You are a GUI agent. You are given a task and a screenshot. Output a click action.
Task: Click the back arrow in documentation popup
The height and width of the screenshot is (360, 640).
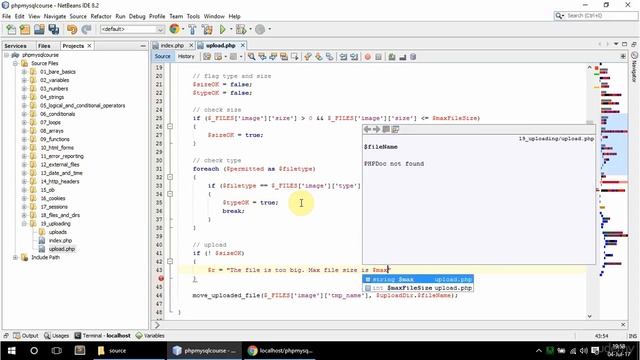pyautogui.click(x=367, y=129)
